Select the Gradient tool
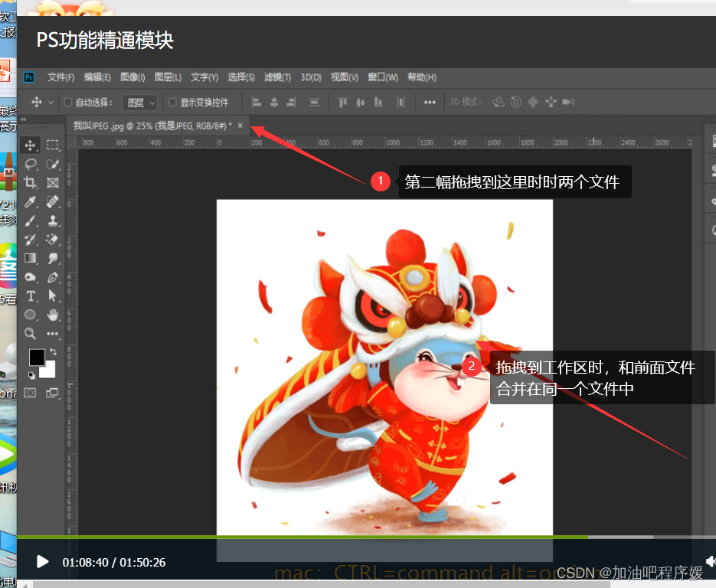Viewport: 716px width, 588px height. [x=30, y=258]
